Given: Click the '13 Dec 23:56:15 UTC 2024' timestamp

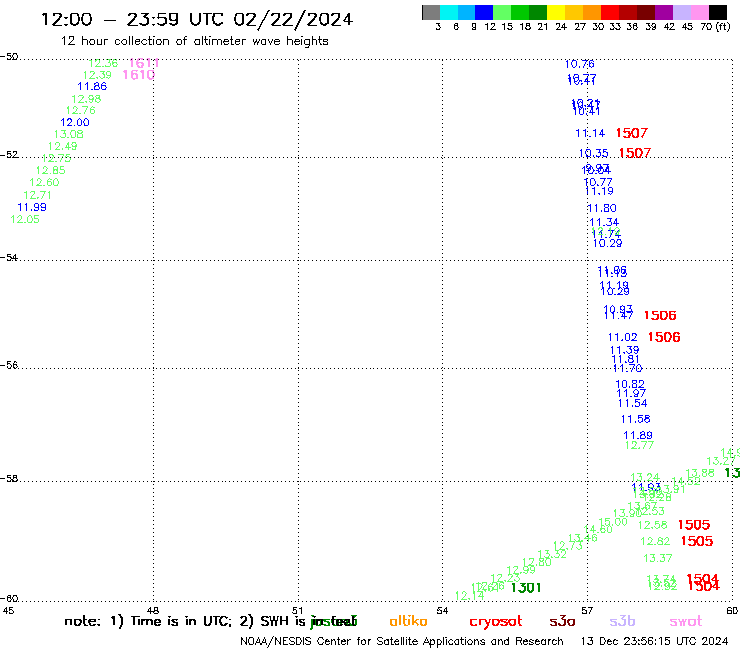Looking at the screenshot, I should (x=654, y=641).
